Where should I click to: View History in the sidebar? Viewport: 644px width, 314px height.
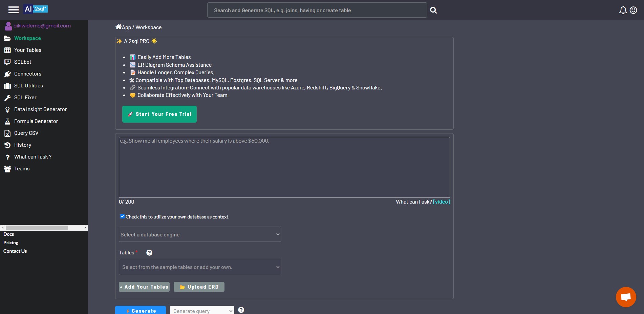pos(23,145)
